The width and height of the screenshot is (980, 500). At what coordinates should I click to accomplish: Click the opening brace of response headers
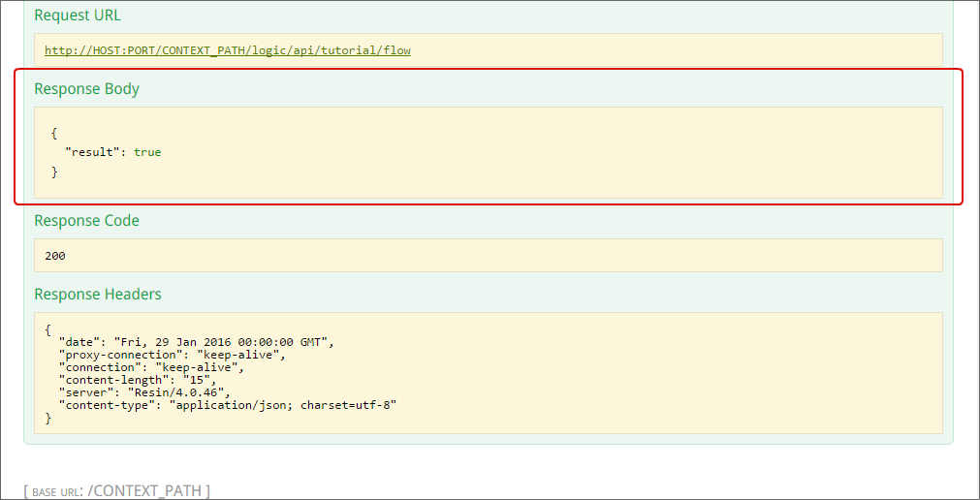pos(48,329)
